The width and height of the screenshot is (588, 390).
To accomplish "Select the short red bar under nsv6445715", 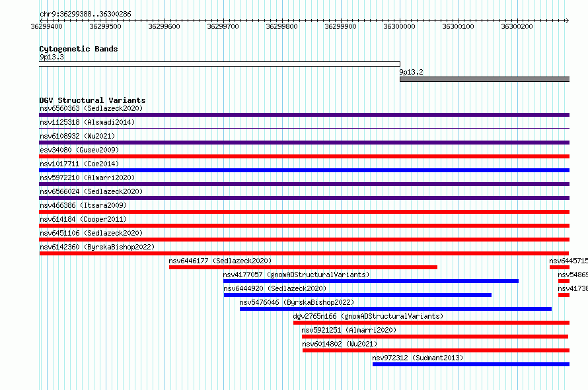I will click(560, 267).
